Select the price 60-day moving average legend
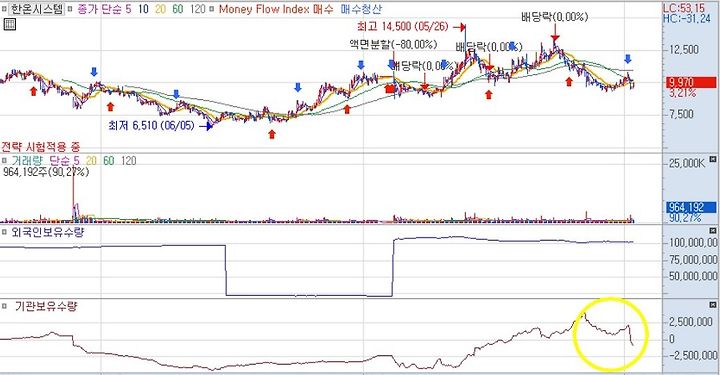The height and width of the screenshot is (375, 720). [178, 9]
